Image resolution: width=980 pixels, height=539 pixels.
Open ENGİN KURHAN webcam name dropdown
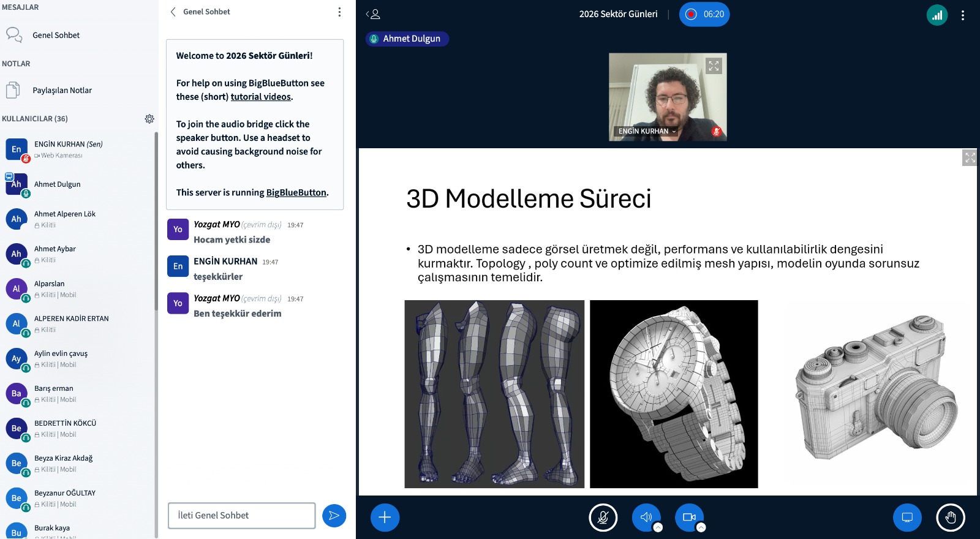click(647, 131)
